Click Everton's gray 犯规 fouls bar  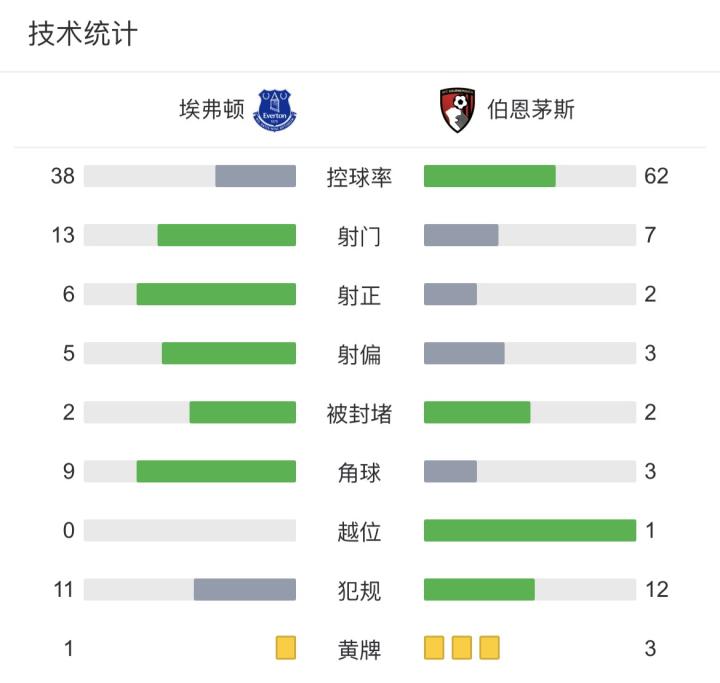[x=244, y=590]
